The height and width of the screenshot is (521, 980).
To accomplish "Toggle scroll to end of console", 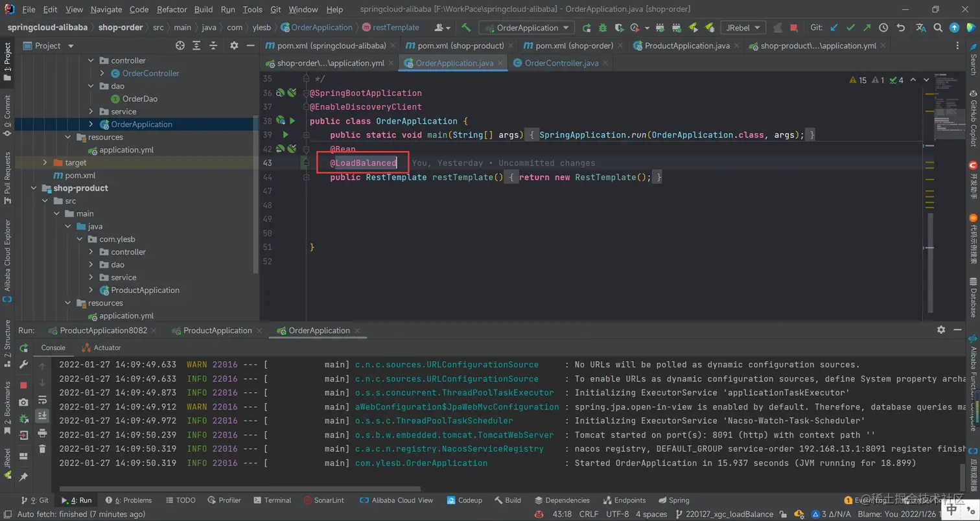I will [x=42, y=415].
